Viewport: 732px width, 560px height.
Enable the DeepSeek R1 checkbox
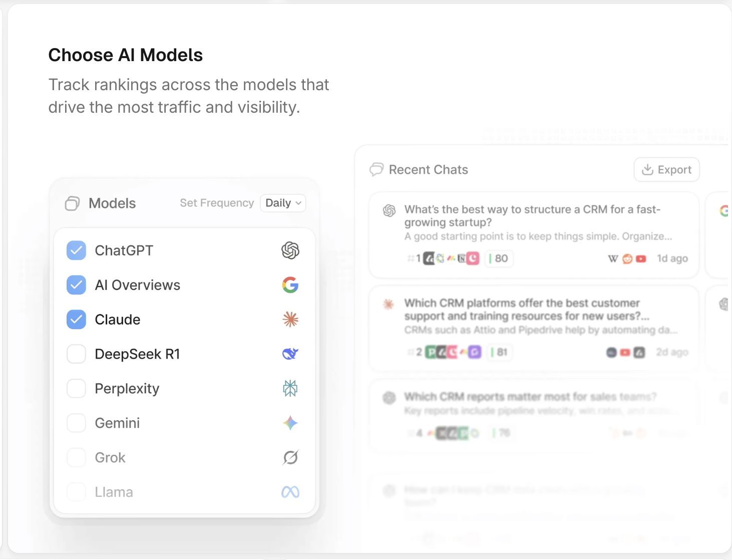coord(76,354)
